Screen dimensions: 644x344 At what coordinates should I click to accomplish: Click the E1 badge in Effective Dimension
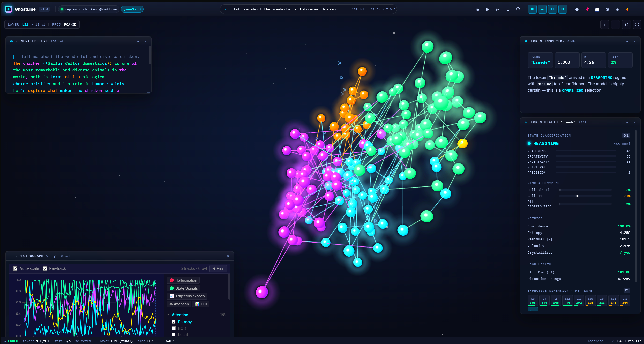[627, 291]
